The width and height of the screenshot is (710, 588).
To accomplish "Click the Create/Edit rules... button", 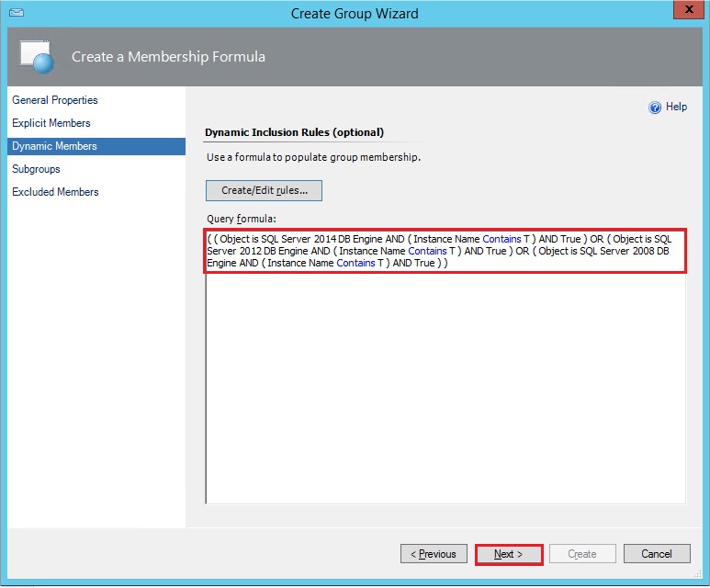I will pyautogui.click(x=264, y=191).
